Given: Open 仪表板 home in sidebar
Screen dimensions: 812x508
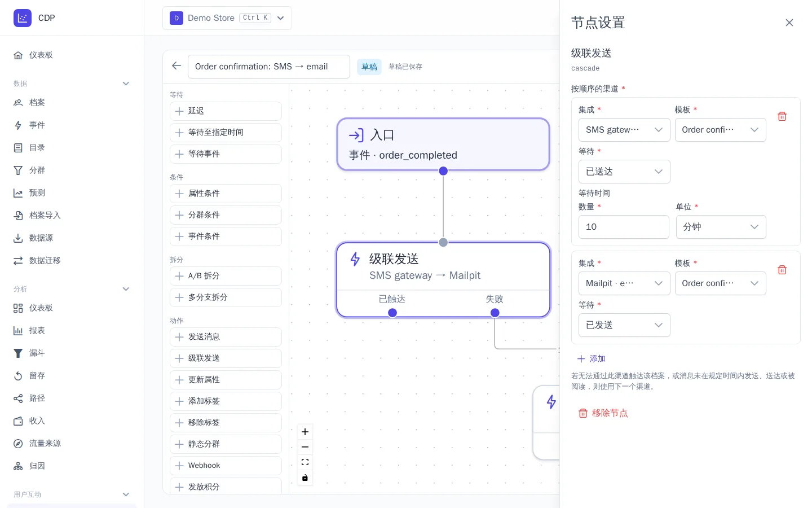Looking at the screenshot, I should pos(72,55).
